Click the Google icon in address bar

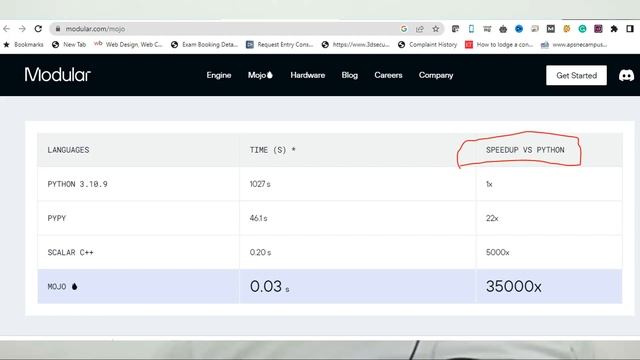point(404,29)
